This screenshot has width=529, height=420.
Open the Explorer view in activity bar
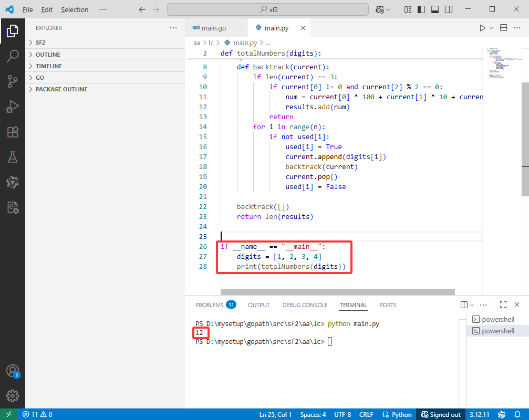[13, 31]
